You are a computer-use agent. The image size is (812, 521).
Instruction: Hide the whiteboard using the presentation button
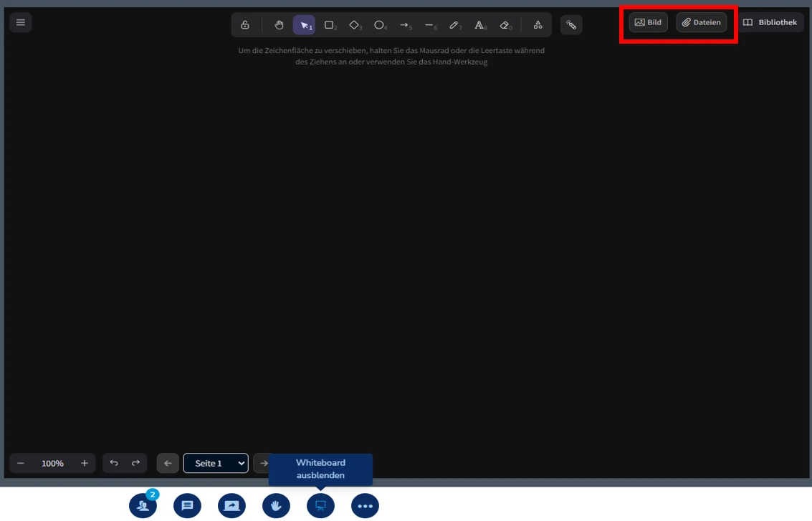tap(320, 505)
